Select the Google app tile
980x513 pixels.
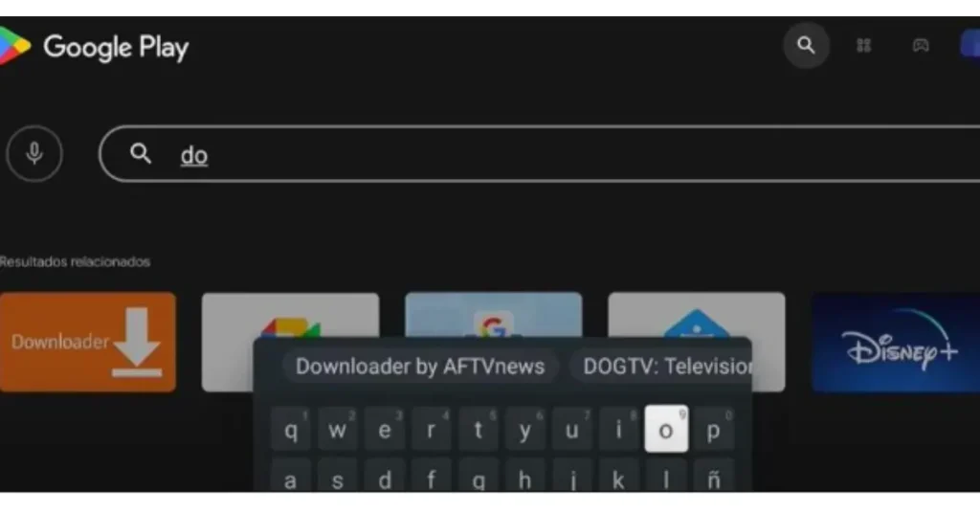(493, 314)
